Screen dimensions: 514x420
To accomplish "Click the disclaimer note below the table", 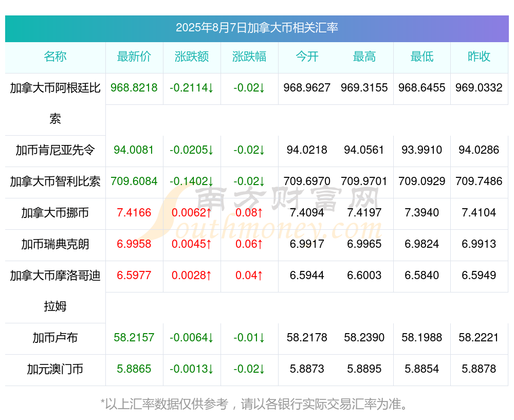I will tap(254, 404).
